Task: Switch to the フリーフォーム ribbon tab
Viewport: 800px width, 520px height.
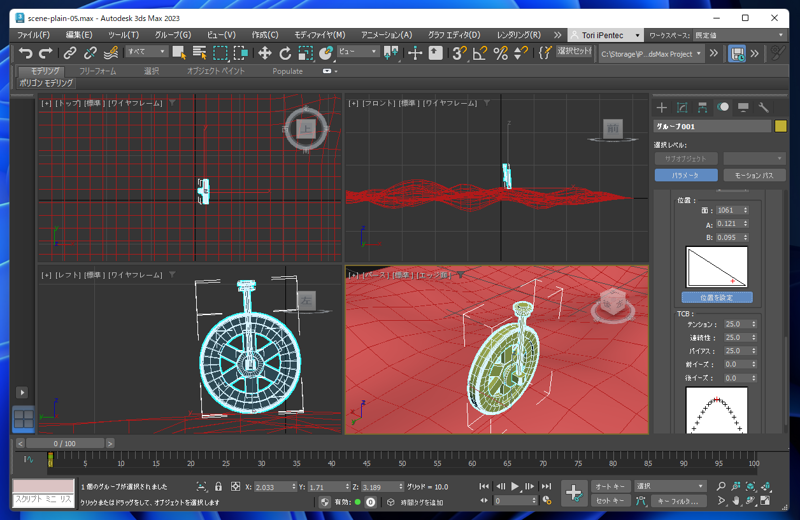Action: coord(97,71)
